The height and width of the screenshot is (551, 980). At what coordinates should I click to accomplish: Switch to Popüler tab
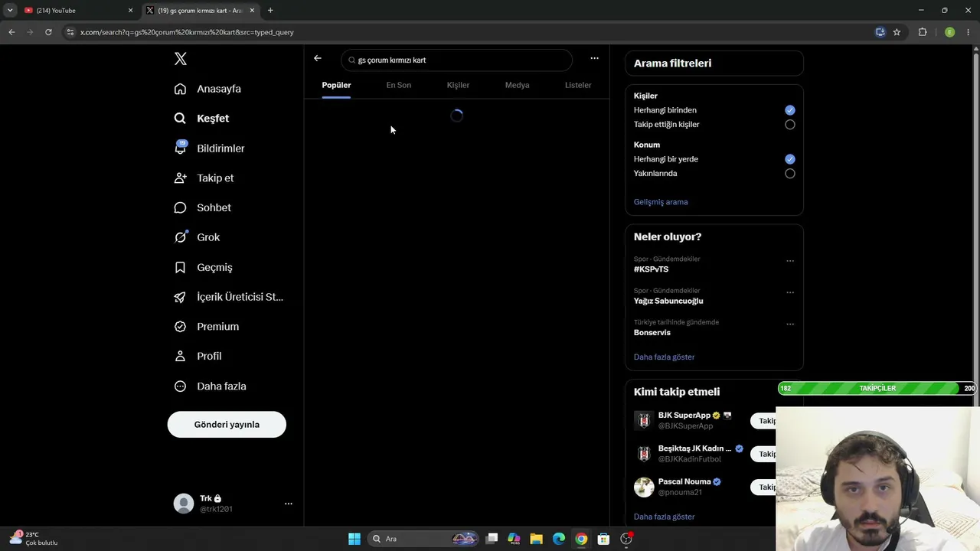[336, 85]
